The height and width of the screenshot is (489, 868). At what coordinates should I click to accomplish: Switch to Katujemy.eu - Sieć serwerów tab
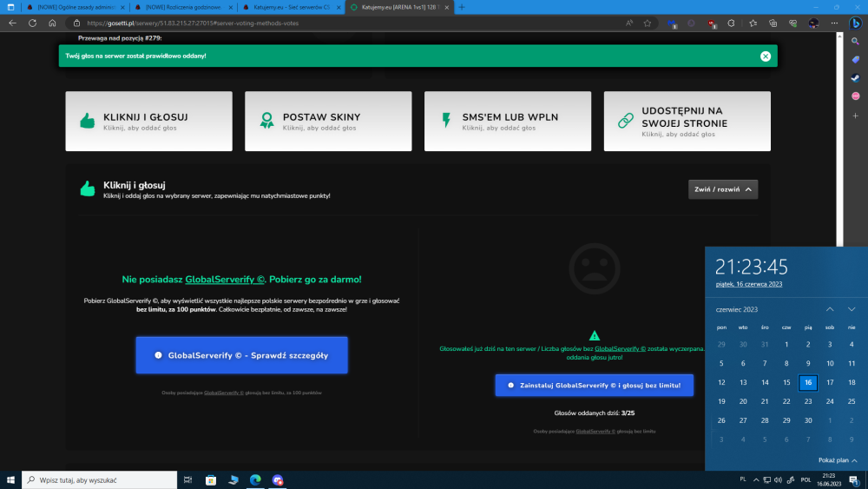(291, 7)
